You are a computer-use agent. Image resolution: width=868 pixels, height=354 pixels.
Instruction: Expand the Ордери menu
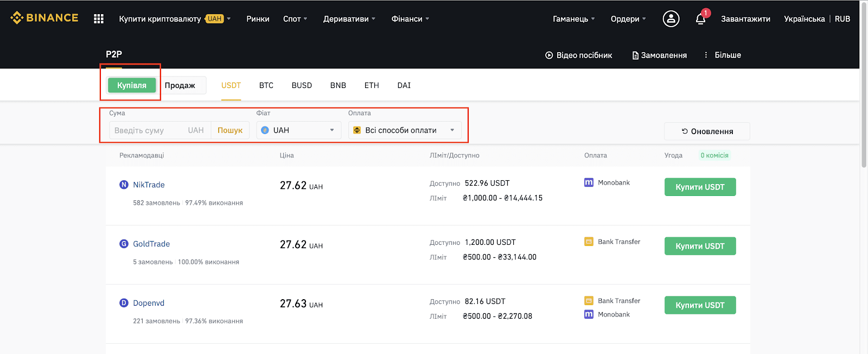628,18
